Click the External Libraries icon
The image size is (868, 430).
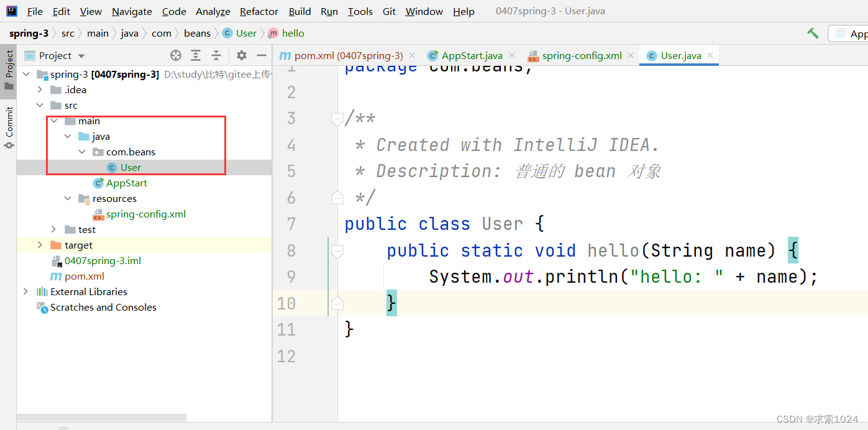coord(42,291)
